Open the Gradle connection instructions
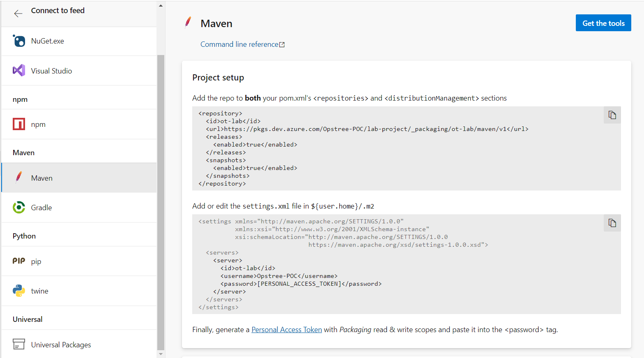Image resolution: width=644 pixels, height=358 pixels. (79, 207)
